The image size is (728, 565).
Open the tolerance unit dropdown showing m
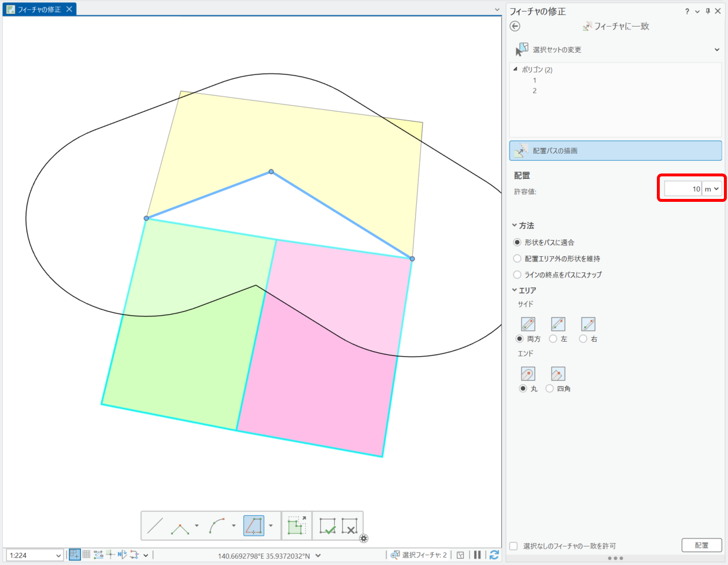coord(712,189)
